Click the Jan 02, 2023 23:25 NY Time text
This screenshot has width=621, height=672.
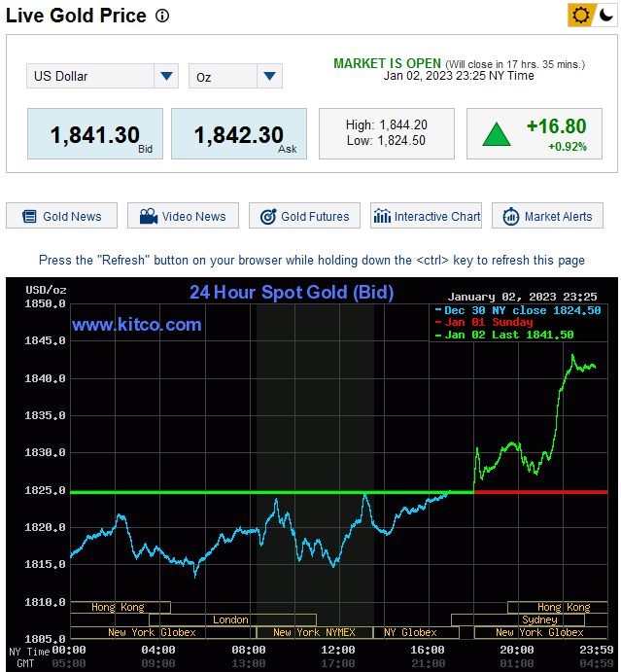pyautogui.click(x=459, y=76)
